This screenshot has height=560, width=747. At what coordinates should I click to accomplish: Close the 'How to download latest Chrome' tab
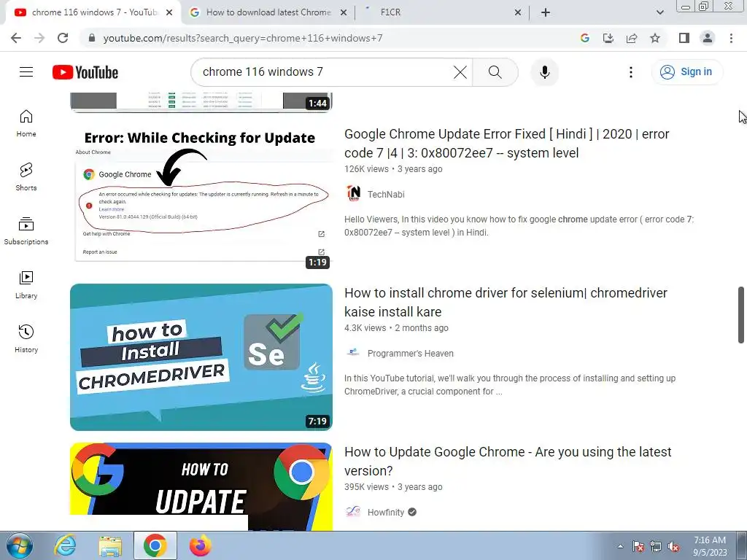click(x=344, y=12)
